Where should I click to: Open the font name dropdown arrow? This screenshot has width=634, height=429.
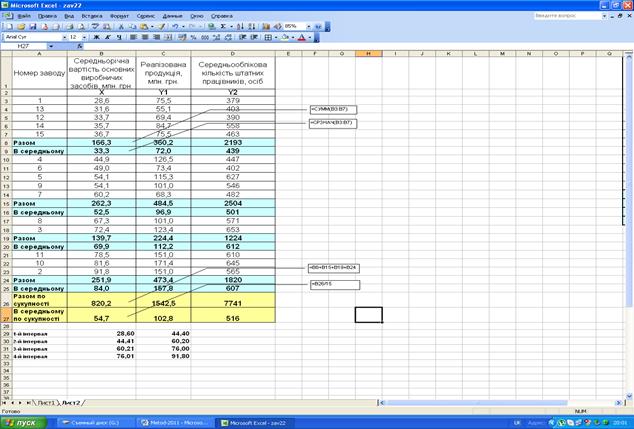tap(64, 37)
